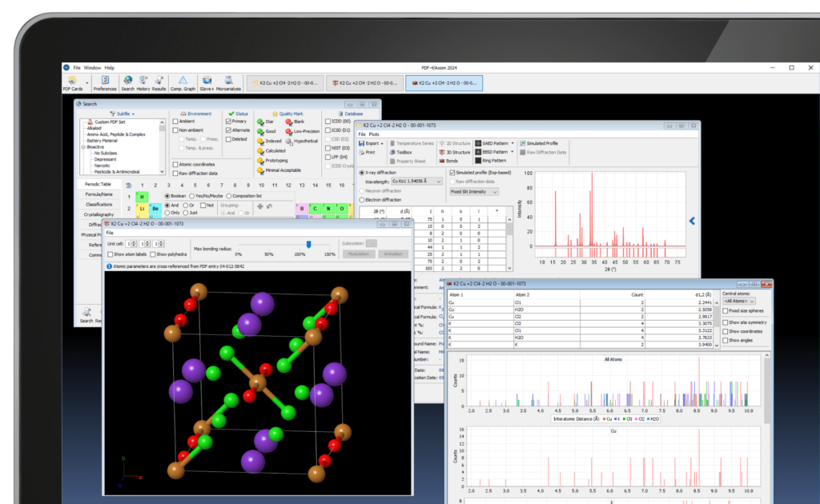The image size is (820, 504).
Task: Switch to the Formula/Name tab
Action: [98, 194]
